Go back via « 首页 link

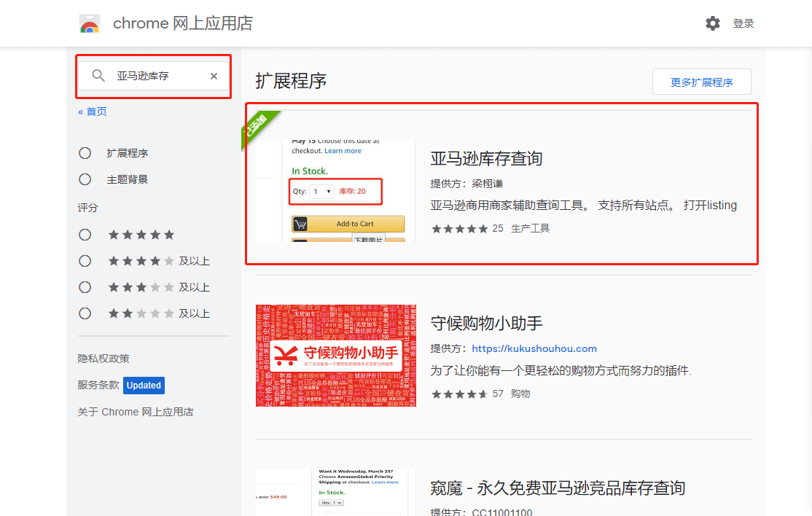pyautogui.click(x=93, y=112)
